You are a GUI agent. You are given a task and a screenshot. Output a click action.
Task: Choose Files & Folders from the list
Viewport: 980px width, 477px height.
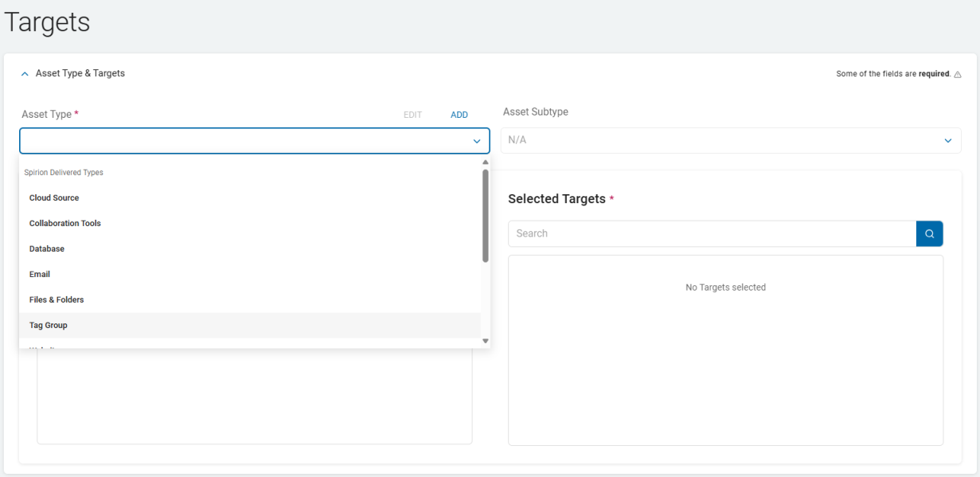tap(57, 299)
